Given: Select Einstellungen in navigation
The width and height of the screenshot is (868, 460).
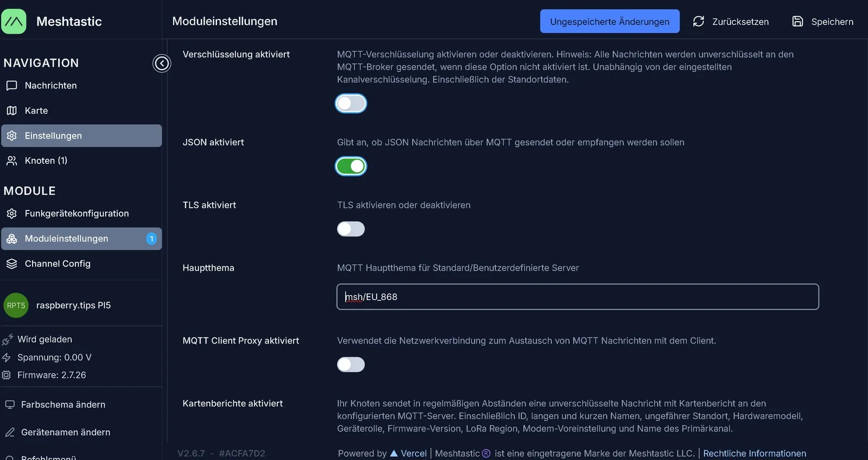Looking at the screenshot, I should 81,136.
